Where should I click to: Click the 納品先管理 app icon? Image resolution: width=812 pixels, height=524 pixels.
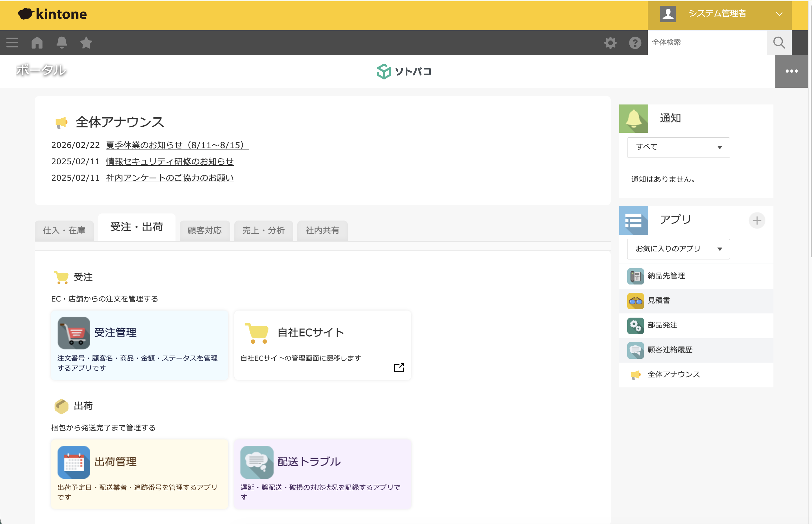635,276
